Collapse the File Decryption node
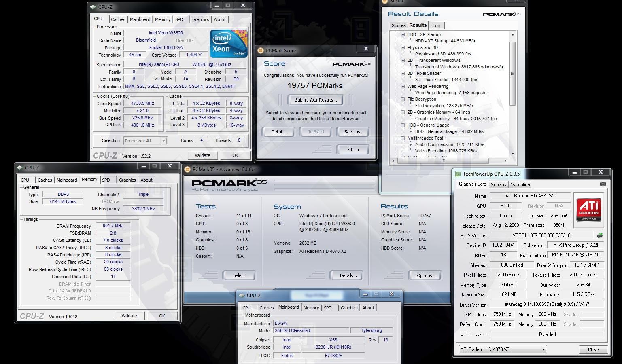 pyautogui.click(x=403, y=99)
